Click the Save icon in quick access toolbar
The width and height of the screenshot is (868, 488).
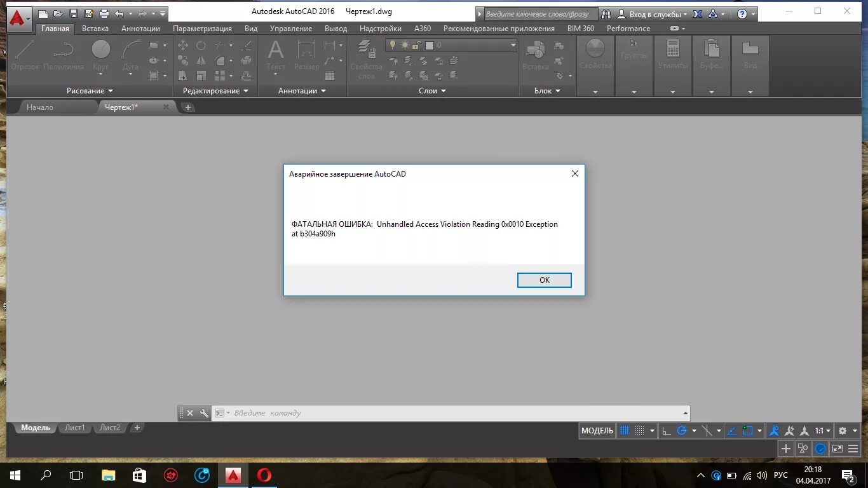pyautogui.click(x=74, y=14)
